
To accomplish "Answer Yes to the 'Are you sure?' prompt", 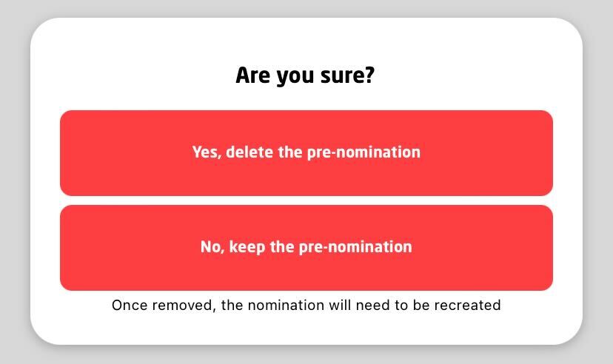I will 306,152.
